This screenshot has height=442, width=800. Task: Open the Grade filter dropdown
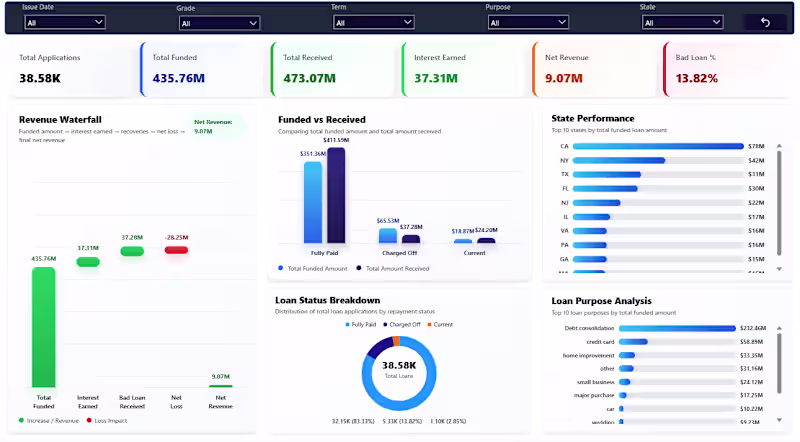coord(219,23)
